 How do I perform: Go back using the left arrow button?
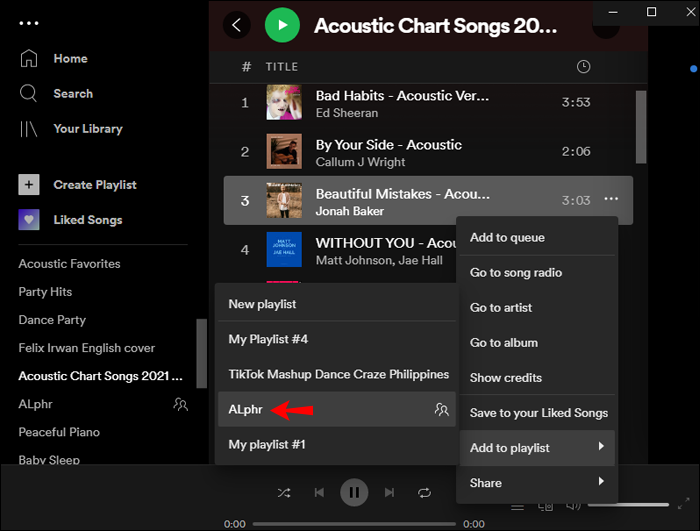point(237,25)
